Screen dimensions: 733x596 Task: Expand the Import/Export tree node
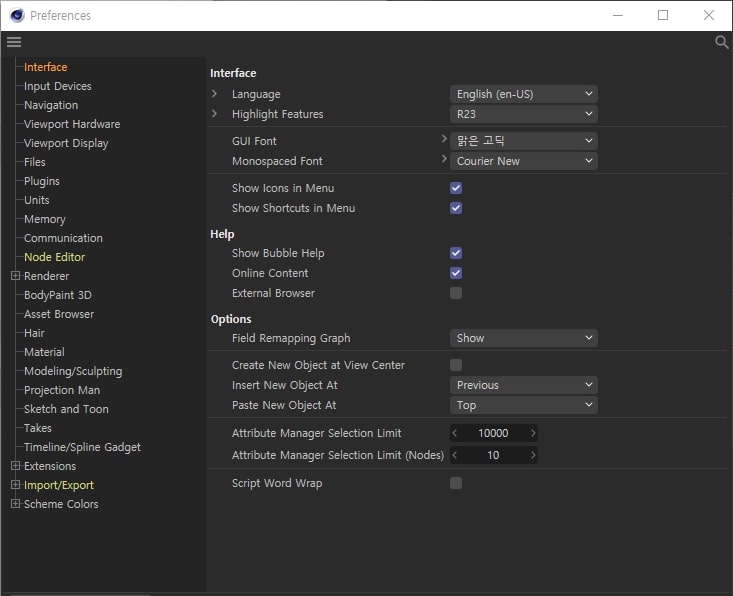[15, 485]
